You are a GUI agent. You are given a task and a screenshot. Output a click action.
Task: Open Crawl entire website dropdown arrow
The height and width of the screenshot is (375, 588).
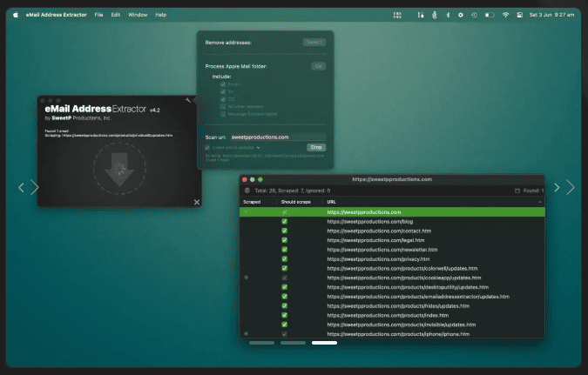click(259, 148)
